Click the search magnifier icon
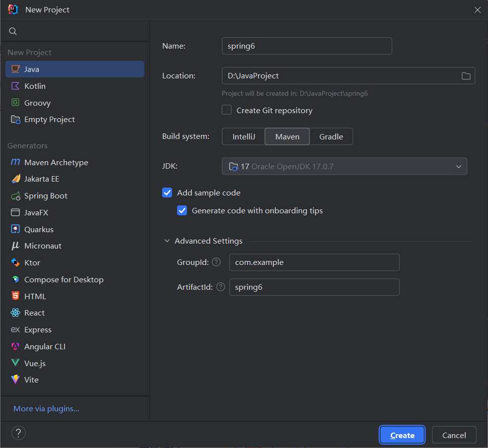The width and height of the screenshot is (488, 448). point(13,31)
